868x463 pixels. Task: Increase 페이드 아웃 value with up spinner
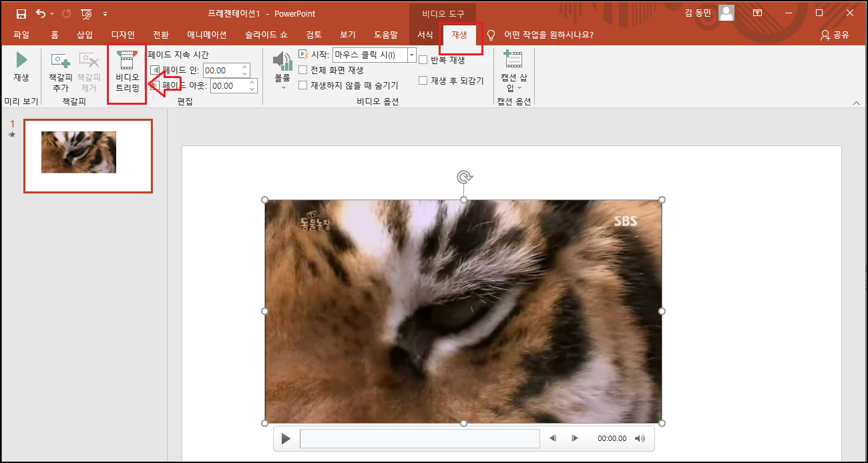(252, 82)
